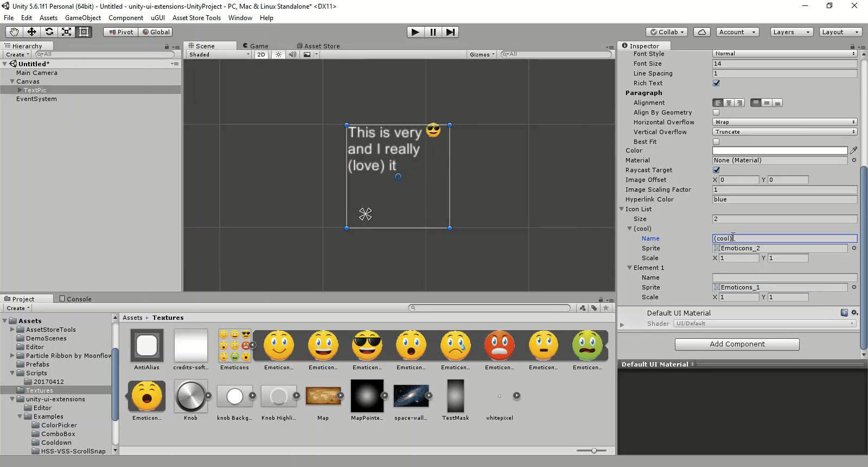Toggle Global/Local handle rotation
This screenshot has width=868, height=467.
[156, 32]
